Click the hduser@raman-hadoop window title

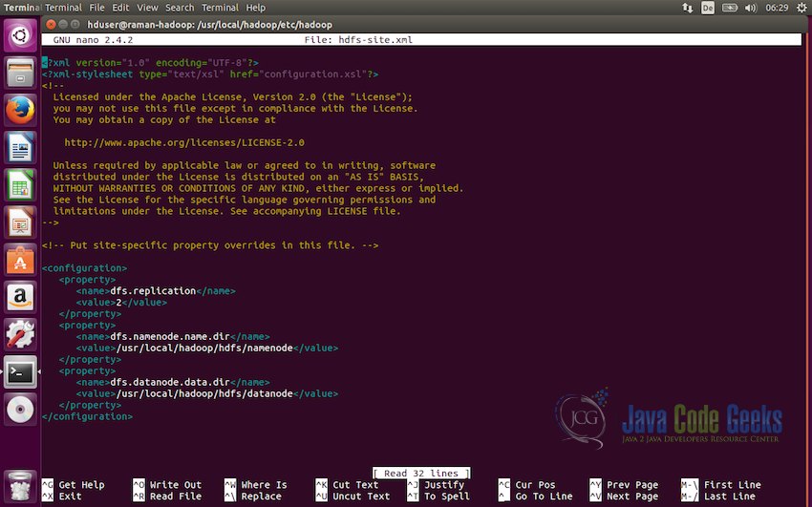210,24
